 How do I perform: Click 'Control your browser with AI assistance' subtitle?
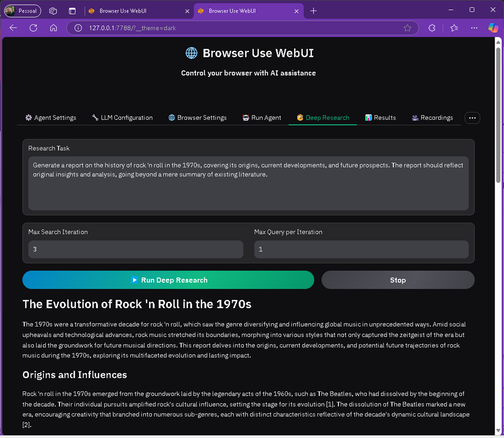pos(248,73)
